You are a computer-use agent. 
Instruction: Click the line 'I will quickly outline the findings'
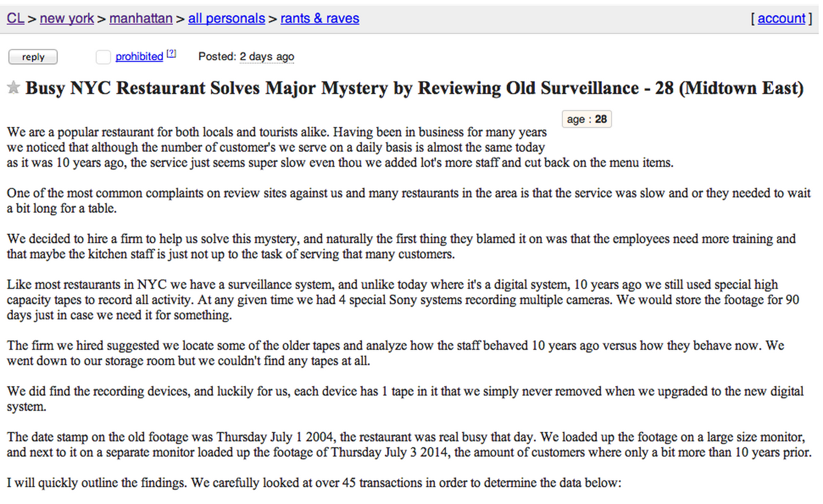click(x=314, y=483)
